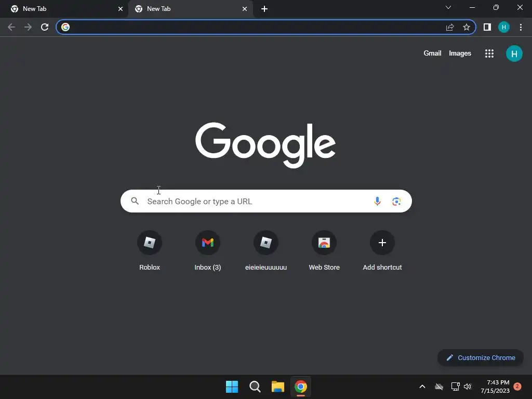Open clock showing 7:43 PM
This screenshot has height=399, width=532.
(495, 387)
